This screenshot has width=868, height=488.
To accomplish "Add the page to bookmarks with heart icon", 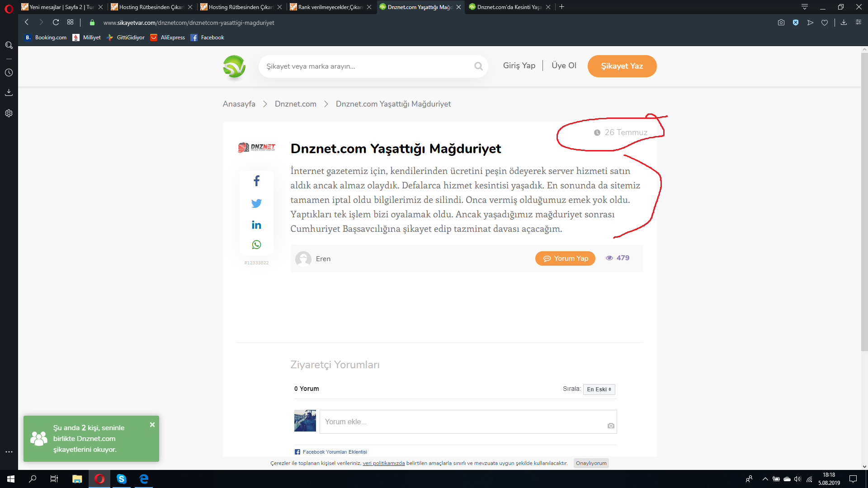I will [825, 22].
